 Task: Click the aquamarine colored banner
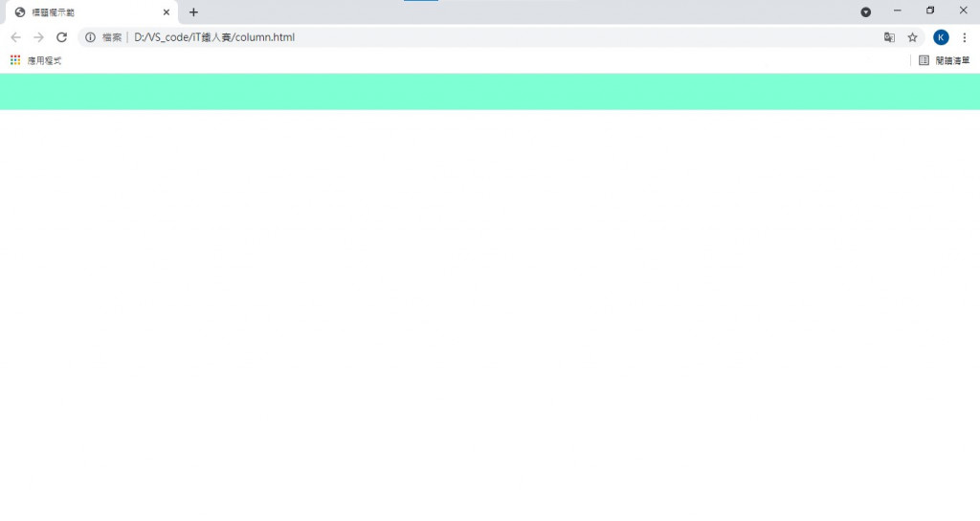(x=490, y=91)
